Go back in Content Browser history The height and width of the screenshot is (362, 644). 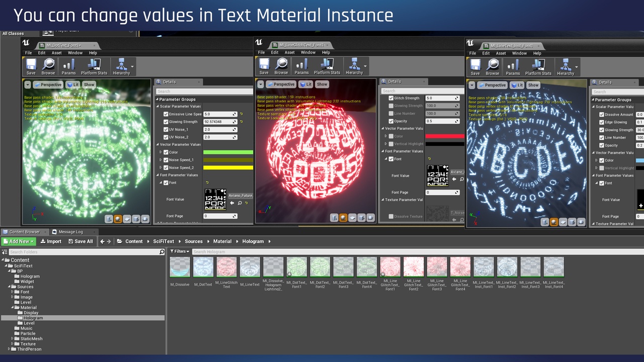[x=102, y=241]
